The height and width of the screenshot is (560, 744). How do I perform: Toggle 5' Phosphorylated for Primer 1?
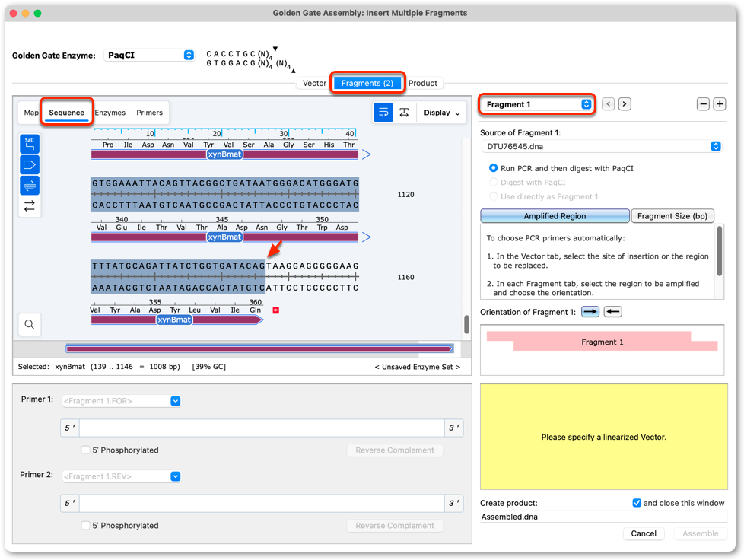(x=85, y=450)
